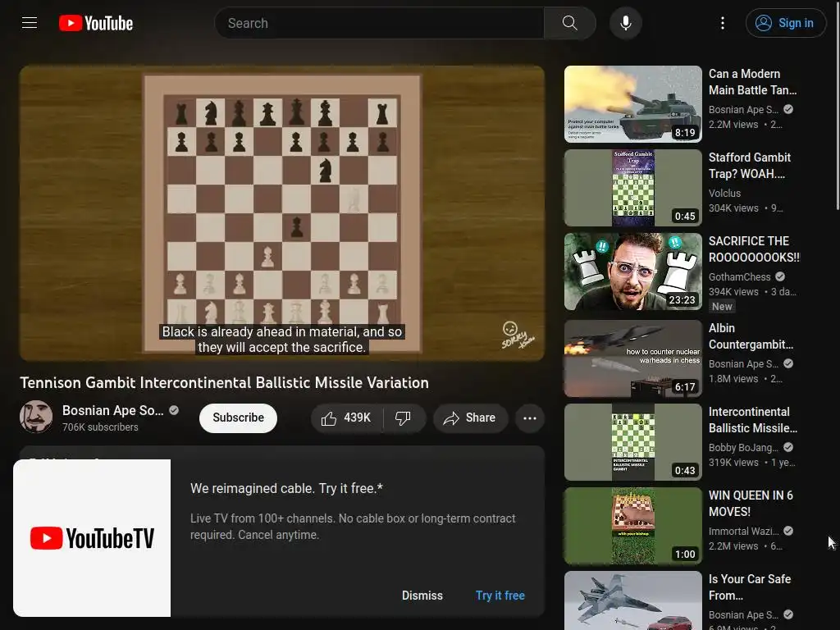
Task: Open the GothamChess channel name
Action: click(x=739, y=277)
